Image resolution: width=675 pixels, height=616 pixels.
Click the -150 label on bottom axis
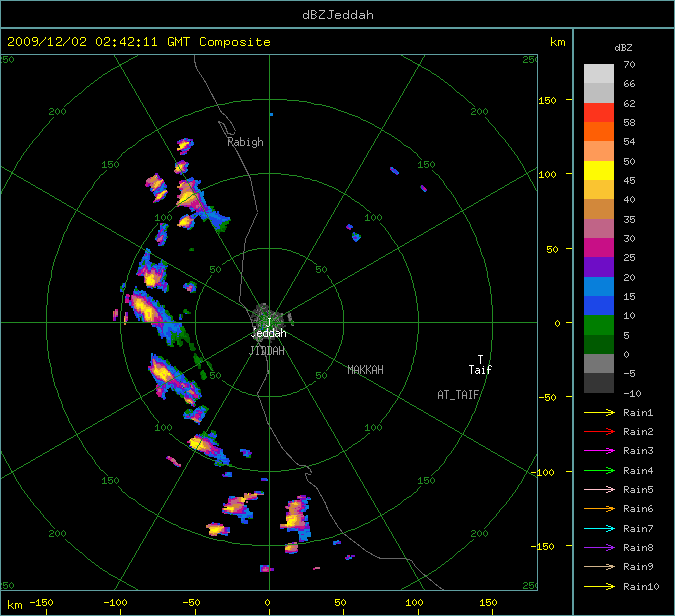point(42,602)
